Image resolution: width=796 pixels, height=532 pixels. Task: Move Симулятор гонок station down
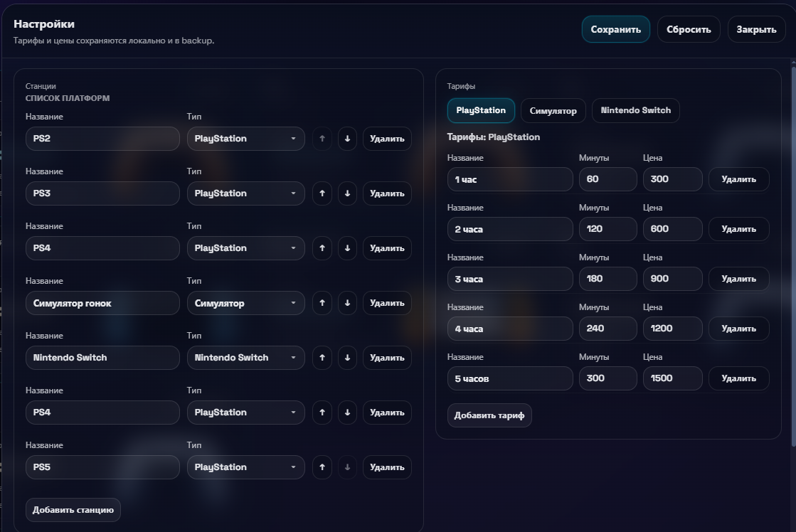[x=347, y=303]
